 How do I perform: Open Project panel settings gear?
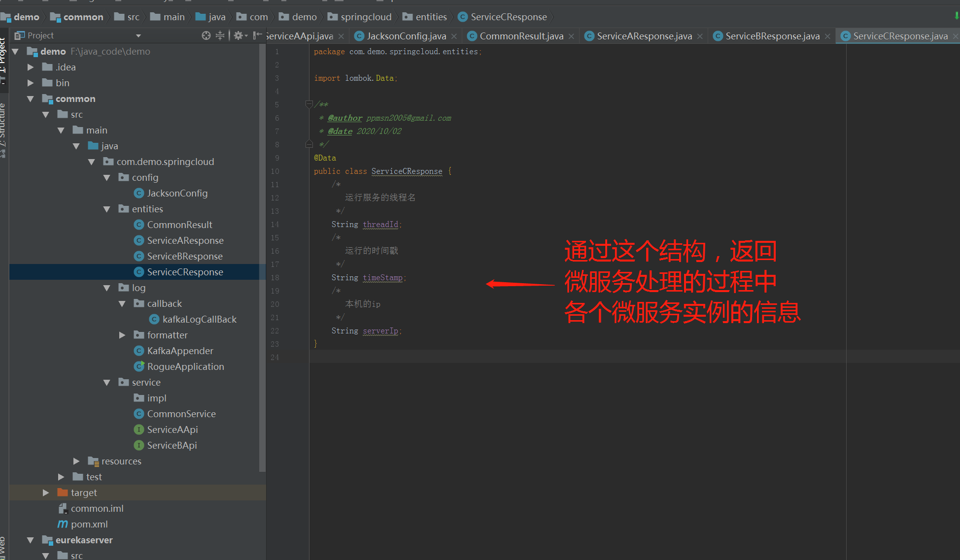pyautogui.click(x=239, y=35)
